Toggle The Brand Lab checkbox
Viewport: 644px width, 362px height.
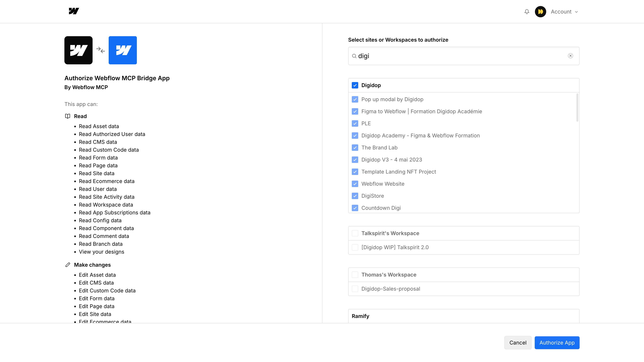[x=355, y=148]
